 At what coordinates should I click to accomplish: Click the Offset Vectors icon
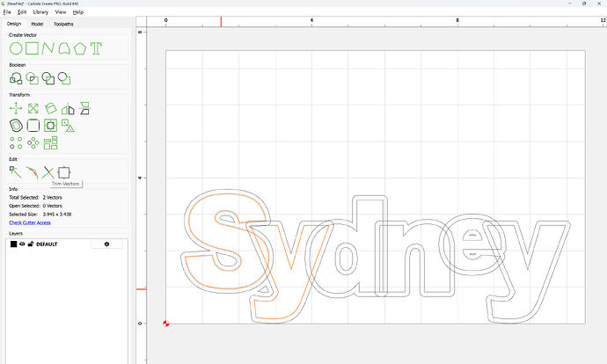pyautogui.click(x=16, y=126)
